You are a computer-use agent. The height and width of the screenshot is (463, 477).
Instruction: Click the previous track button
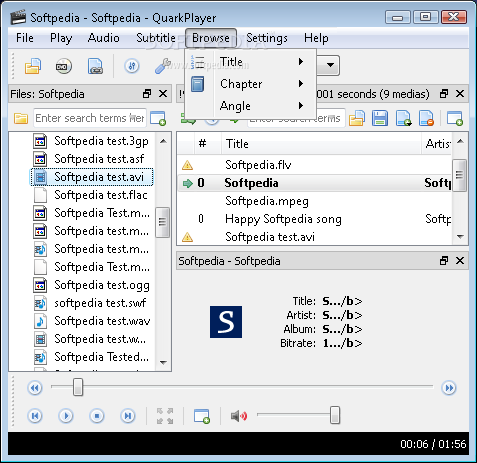point(35,416)
